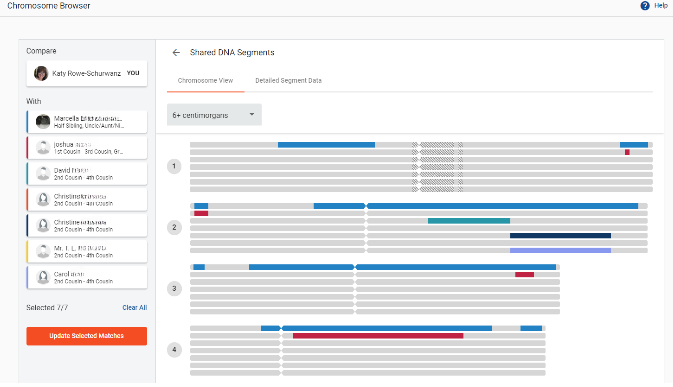Click Joshua's placeholder avatar icon
The height and width of the screenshot is (387, 673).
(x=43, y=148)
